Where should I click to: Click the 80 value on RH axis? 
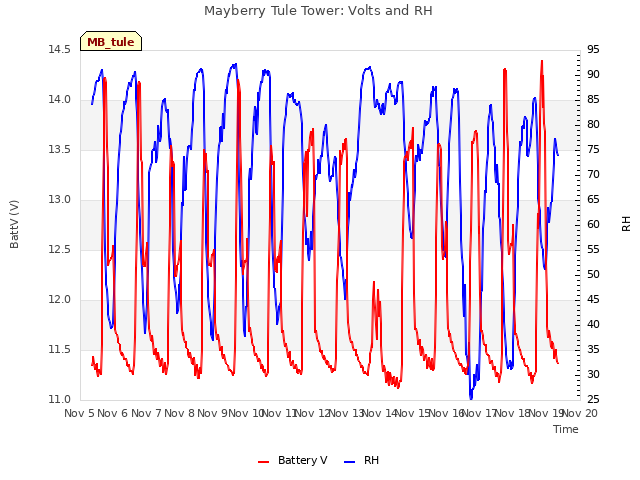point(593,124)
